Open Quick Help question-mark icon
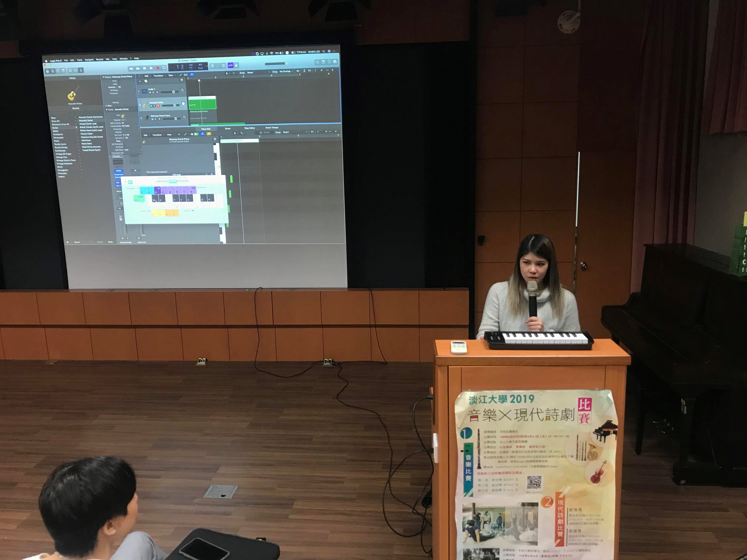This screenshot has width=747, height=560. tap(58, 71)
